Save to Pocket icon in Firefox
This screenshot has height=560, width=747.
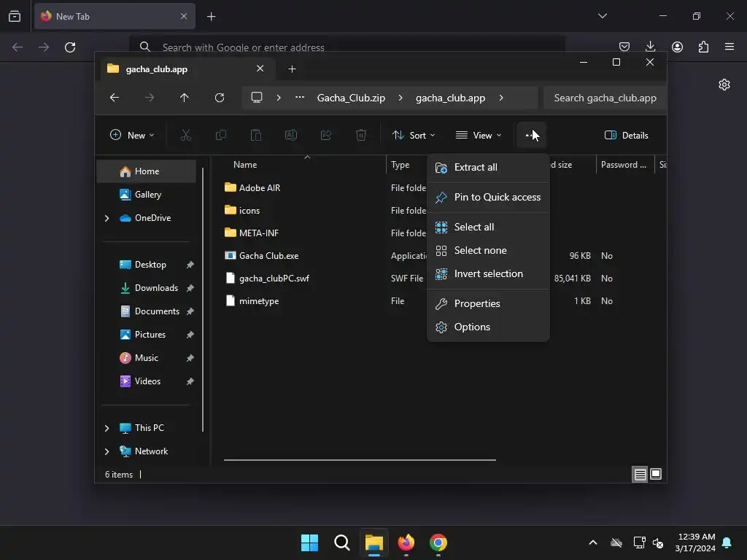pyautogui.click(x=624, y=47)
